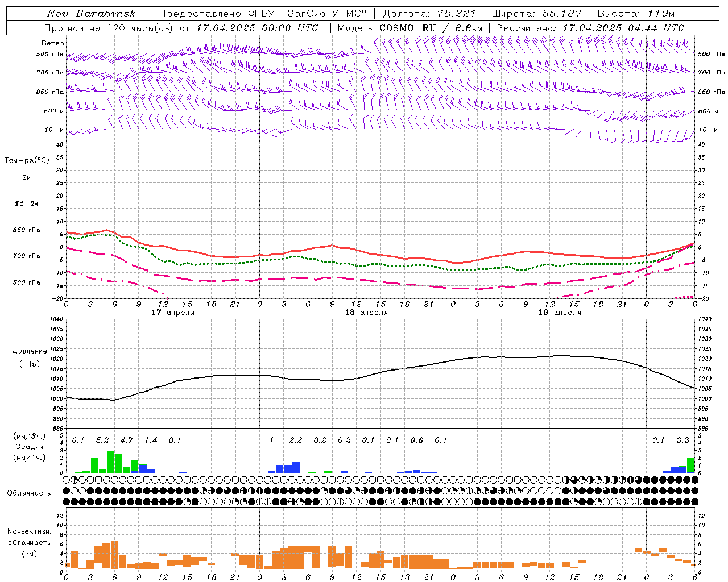Click the (мм/3ч.) precipitation unit label
728x582 pixels.
coord(30,436)
